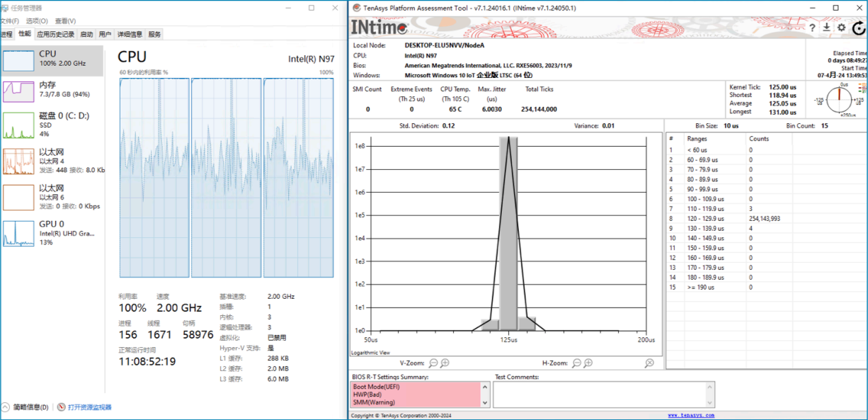The width and height of the screenshot is (868, 420).
Task: Select the GPU 0 graph item
Action: 18,233
